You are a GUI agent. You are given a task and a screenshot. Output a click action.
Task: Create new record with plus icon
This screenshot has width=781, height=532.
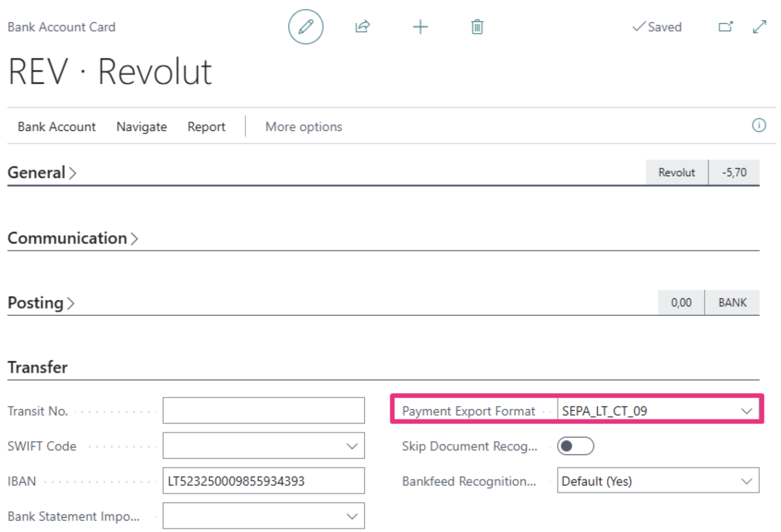pyautogui.click(x=420, y=27)
